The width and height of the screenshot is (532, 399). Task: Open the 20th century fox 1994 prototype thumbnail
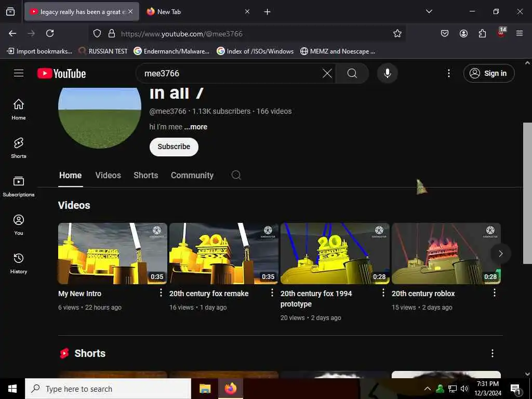[335, 254]
